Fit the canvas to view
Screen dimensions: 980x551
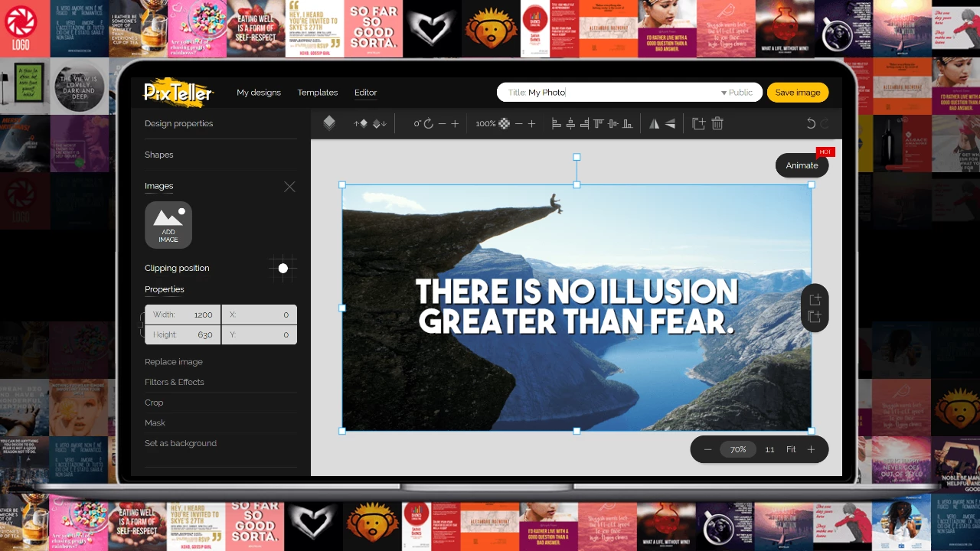791,450
